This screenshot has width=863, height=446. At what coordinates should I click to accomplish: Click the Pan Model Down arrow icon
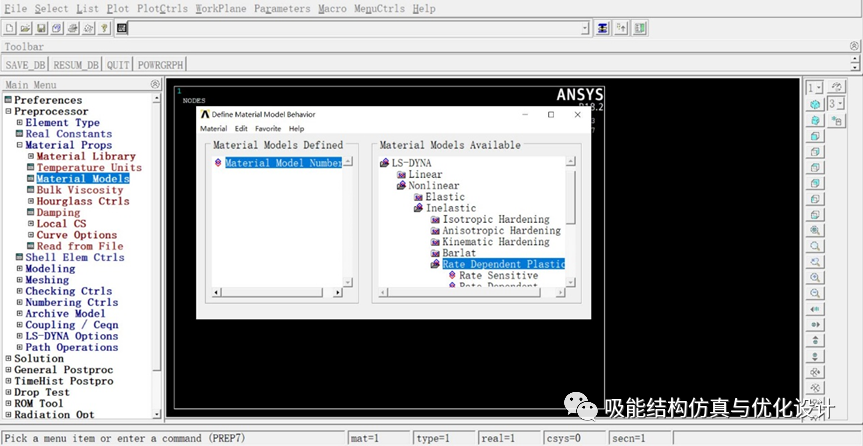click(815, 357)
